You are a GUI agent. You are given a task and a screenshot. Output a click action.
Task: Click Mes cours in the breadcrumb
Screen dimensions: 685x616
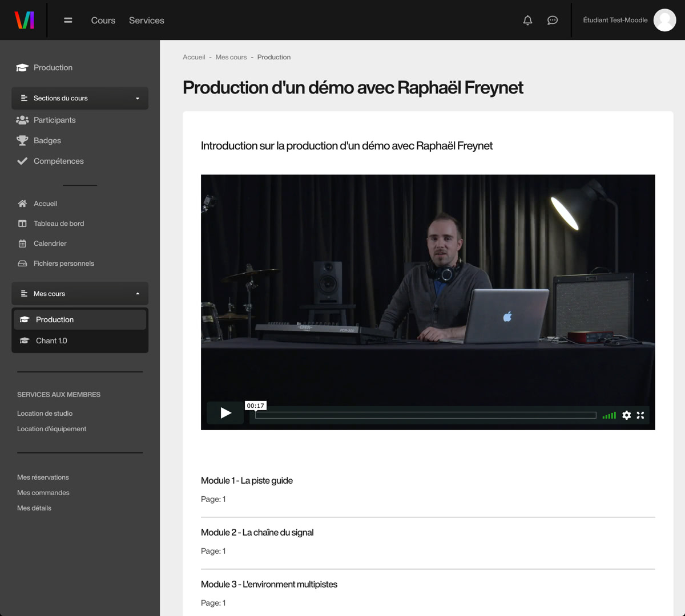pos(231,57)
